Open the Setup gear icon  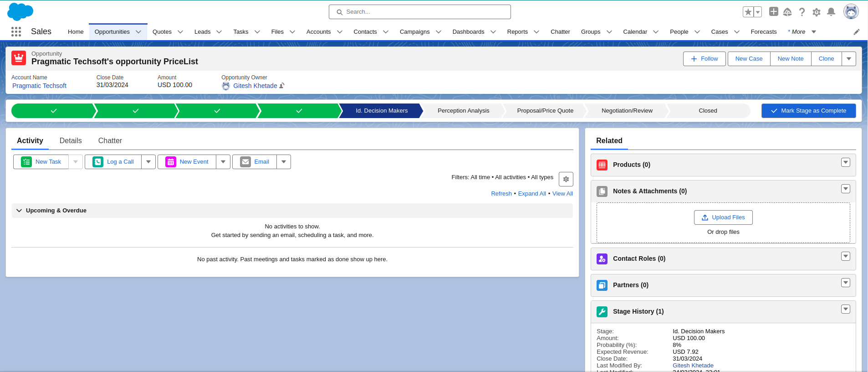tap(817, 12)
